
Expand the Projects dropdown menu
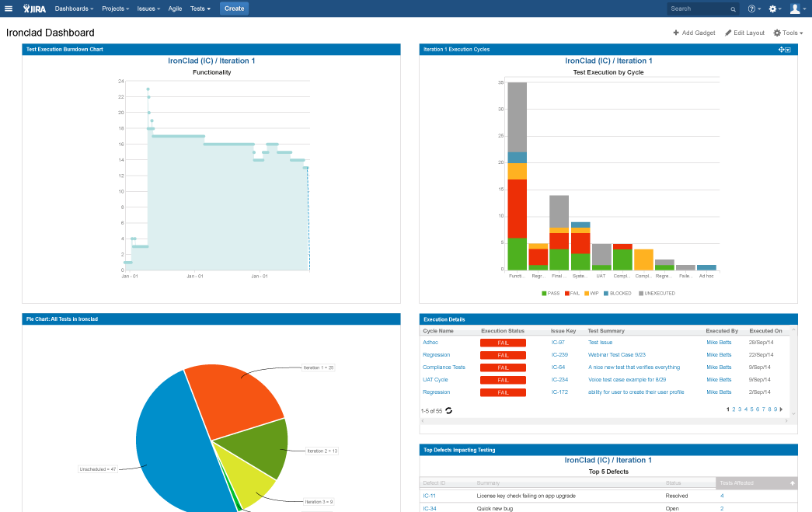click(x=116, y=9)
